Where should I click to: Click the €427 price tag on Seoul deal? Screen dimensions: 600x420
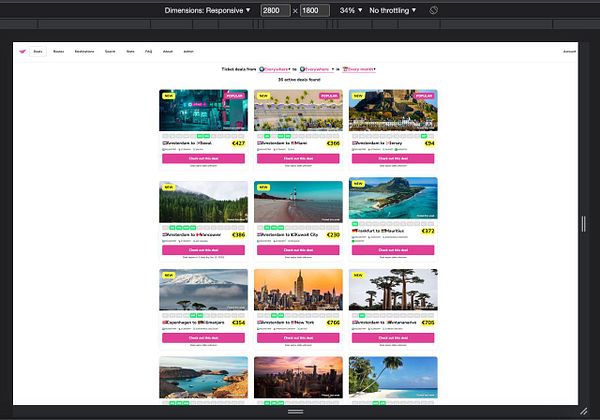click(238, 143)
